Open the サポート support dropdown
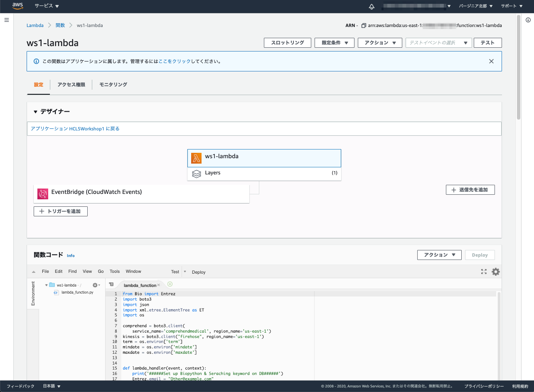The height and width of the screenshot is (392, 534). (x=512, y=6)
